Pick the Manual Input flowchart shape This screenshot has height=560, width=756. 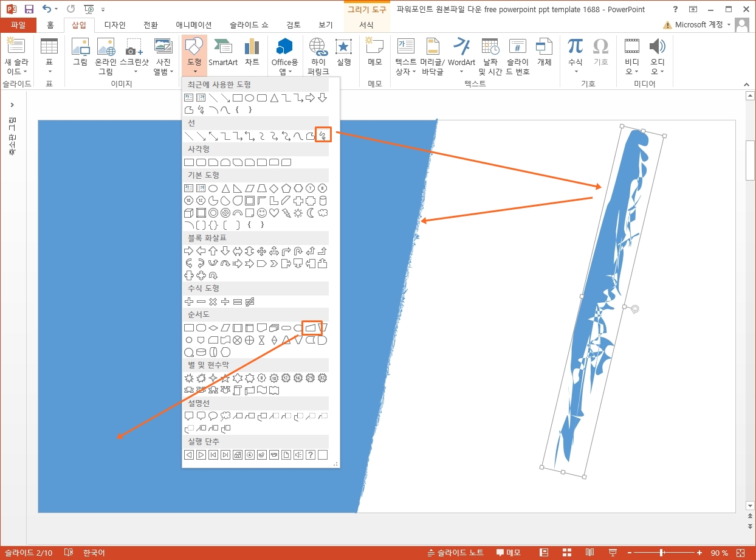311,328
